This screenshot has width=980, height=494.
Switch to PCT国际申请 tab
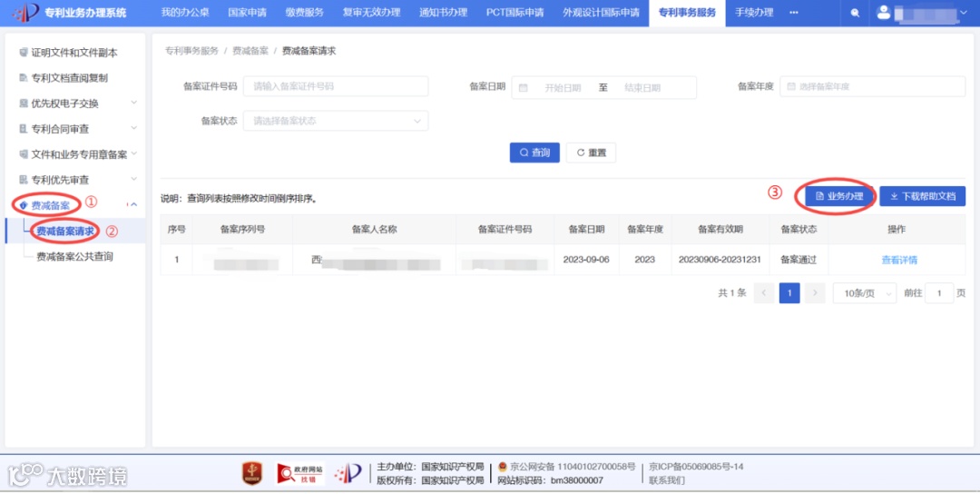[x=515, y=13]
